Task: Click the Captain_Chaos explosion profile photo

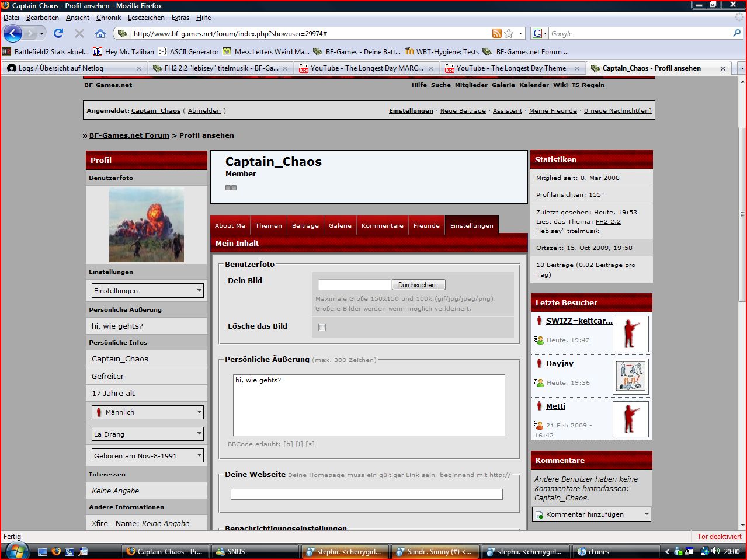Action: click(x=147, y=225)
